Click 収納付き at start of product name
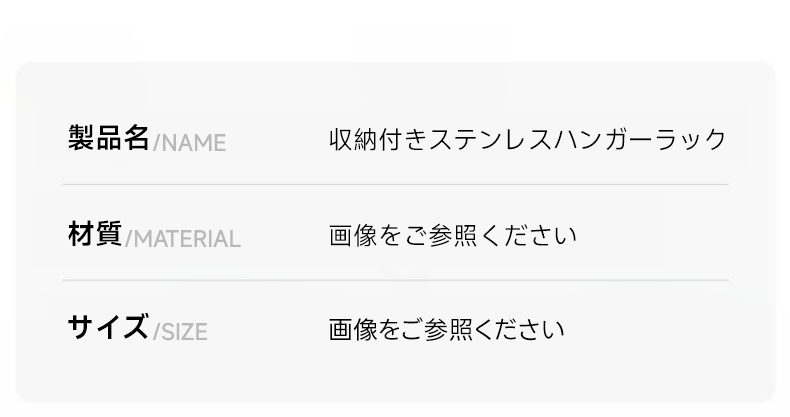This screenshot has height=417, width=790. (x=378, y=139)
